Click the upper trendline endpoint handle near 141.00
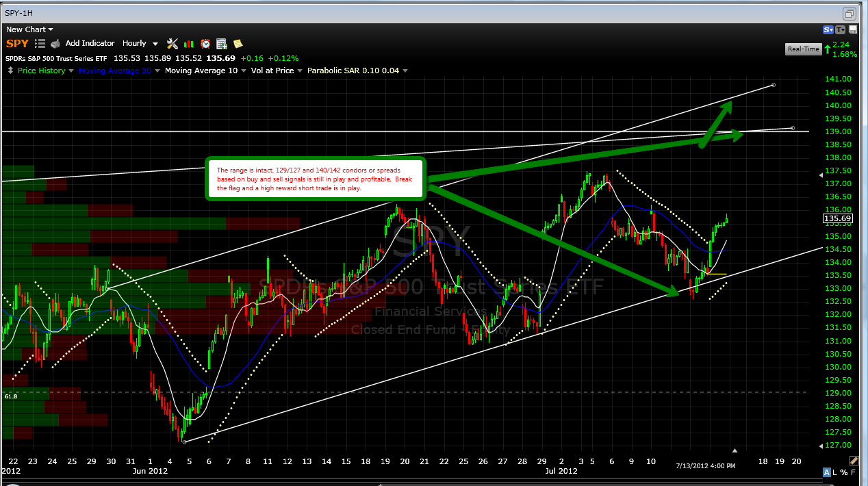Image resolution: width=868 pixels, height=486 pixels. [774, 85]
